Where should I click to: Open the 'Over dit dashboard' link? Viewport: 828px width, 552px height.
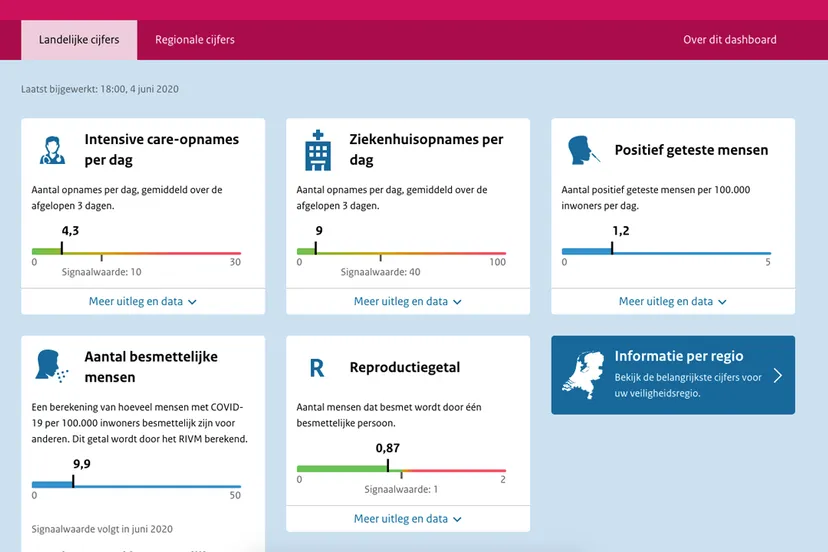coord(729,40)
